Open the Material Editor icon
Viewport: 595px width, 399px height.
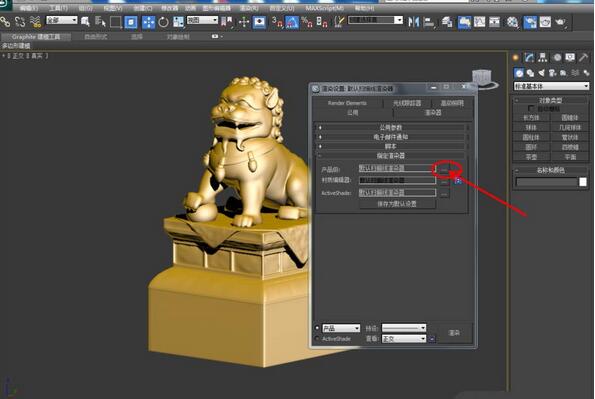point(512,22)
